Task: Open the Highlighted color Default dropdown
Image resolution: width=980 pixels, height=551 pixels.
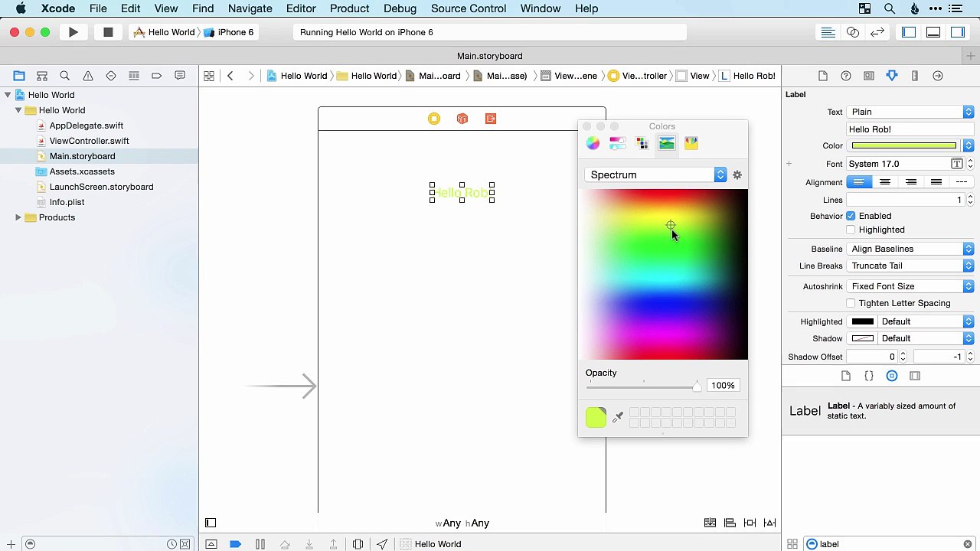Action: pos(926,321)
